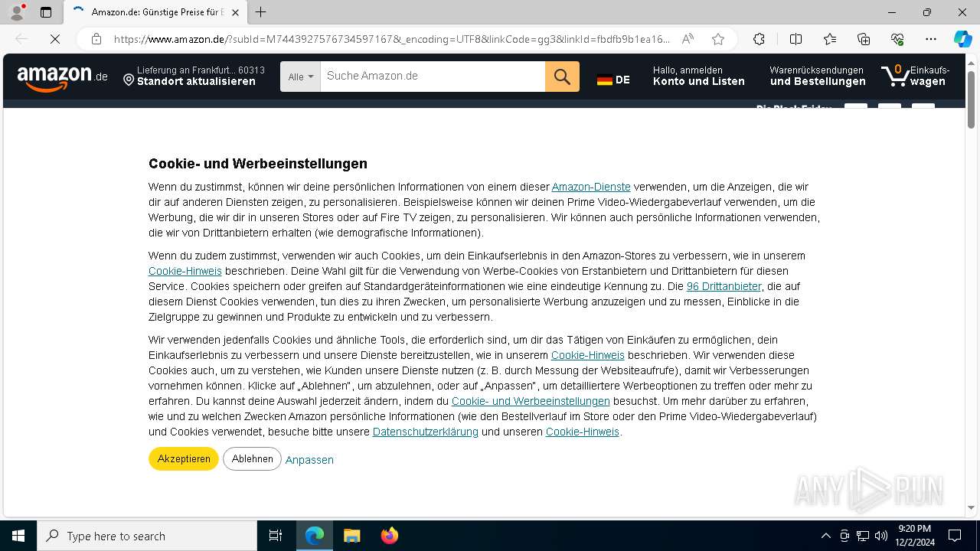Open Cookie- und Werbeeinstellungen link
Screen dimensions: 980x551
tap(531, 401)
